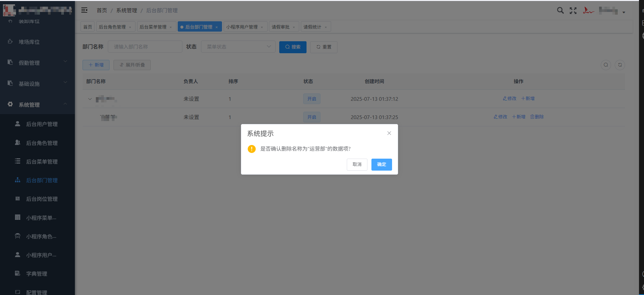Viewport: 644px width, 295px height.
Task: Expand 假勤管理 sidebar menu
Action: (37, 63)
